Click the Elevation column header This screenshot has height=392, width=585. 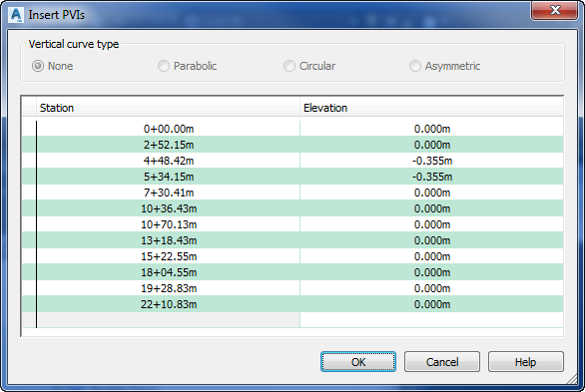pyautogui.click(x=431, y=108)
